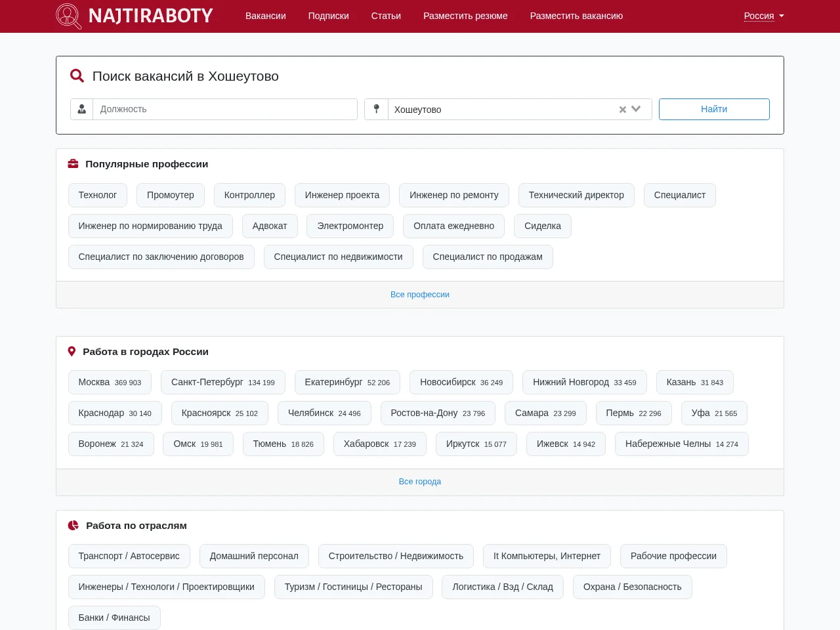Open jobs in Санкт-Петербург

pos(223,383)
